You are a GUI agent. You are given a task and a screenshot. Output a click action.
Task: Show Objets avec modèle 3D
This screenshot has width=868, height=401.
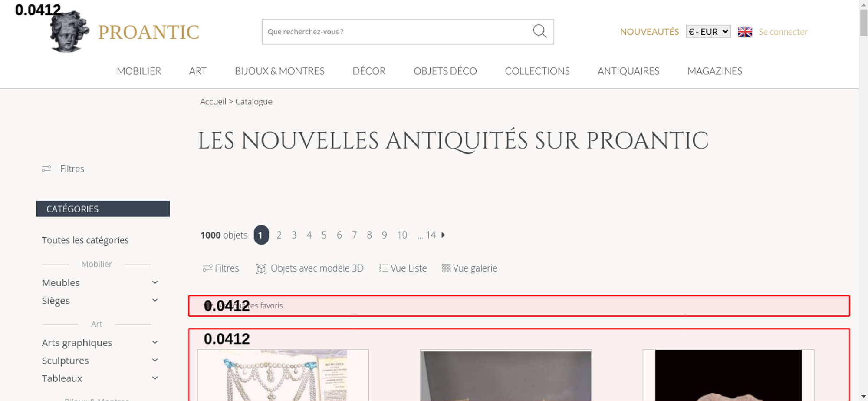point(309,268)
